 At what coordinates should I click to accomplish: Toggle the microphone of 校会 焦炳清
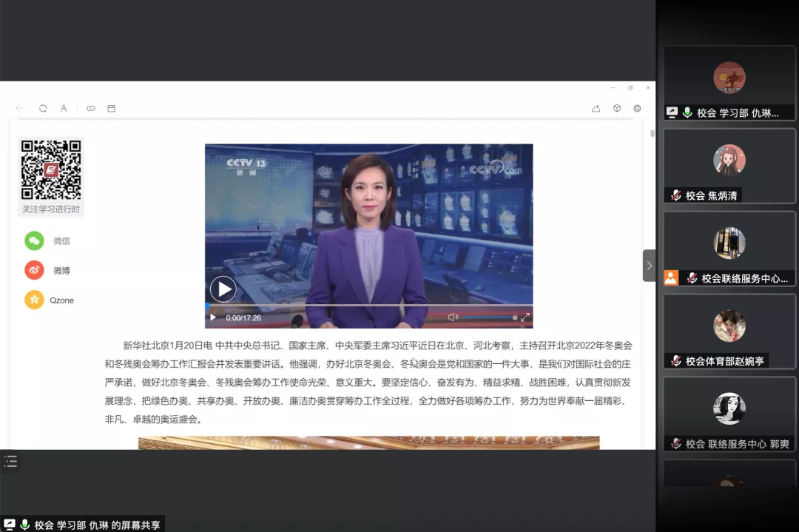676,195
